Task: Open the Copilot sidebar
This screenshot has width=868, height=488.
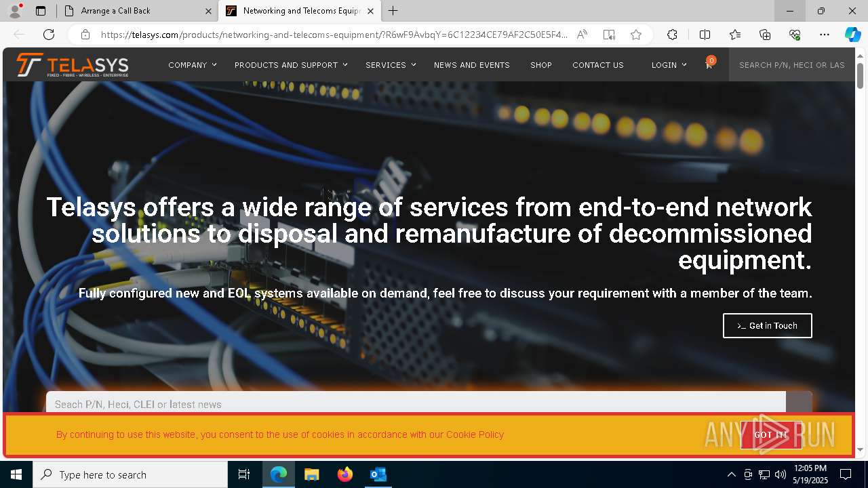Action: (x=852, y=35)
